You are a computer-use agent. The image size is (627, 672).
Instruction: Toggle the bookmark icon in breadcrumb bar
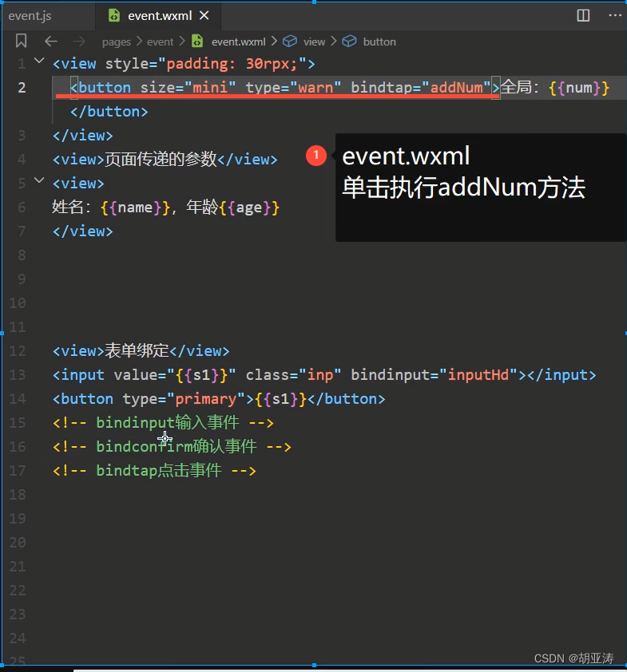(x=21, y=42)
